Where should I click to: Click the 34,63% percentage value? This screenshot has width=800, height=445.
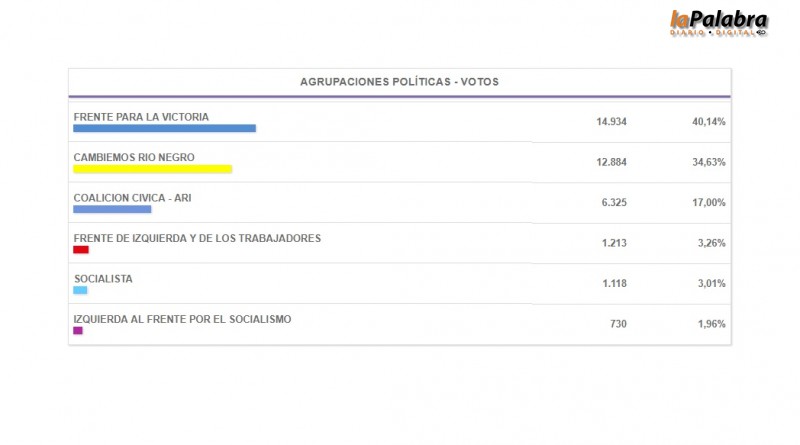[709, 162]
